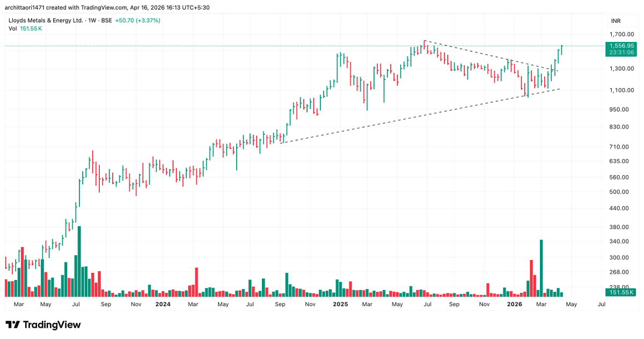Click the 2026 year label on the time axis

515,304
